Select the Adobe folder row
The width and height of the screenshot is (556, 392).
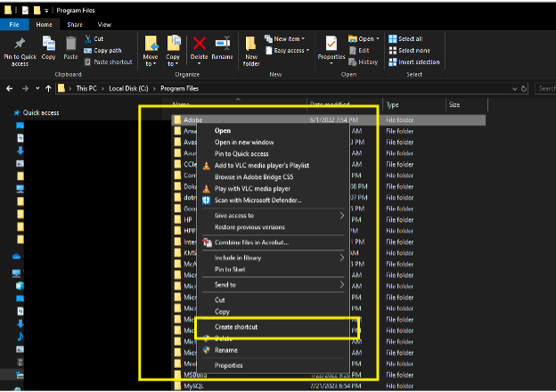click(329, 120)
